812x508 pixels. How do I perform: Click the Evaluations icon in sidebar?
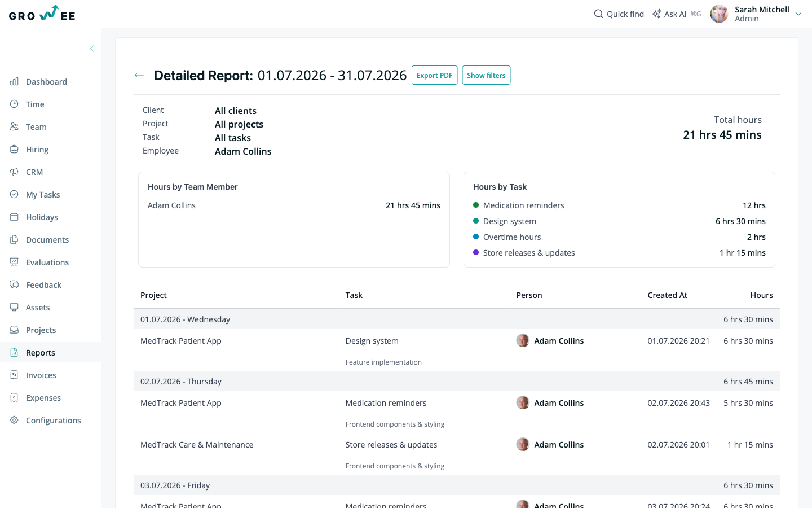[14, 262]
